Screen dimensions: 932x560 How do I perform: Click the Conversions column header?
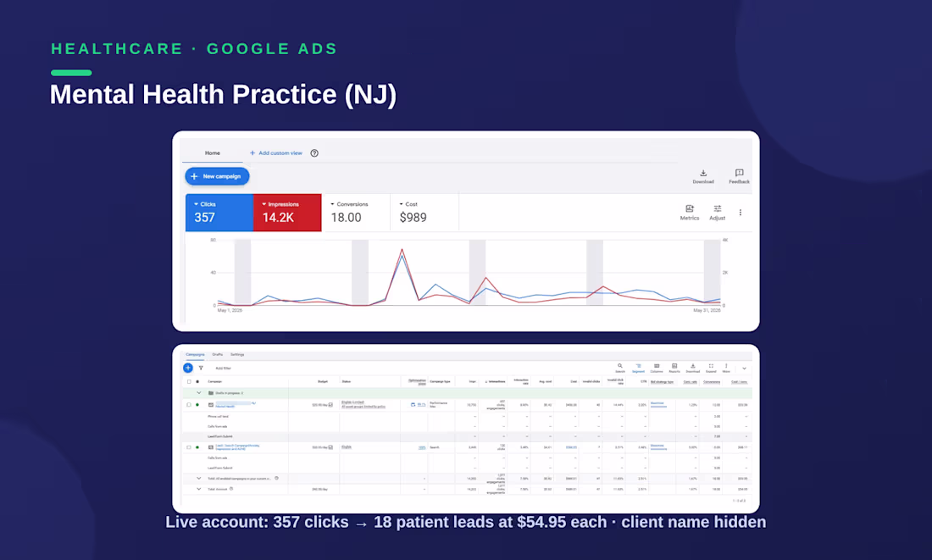pyautogui.click(x=712, y=381)
